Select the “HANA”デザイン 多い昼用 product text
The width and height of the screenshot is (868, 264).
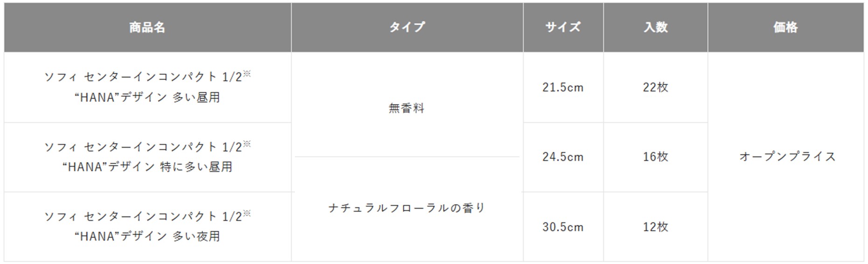[147, 97]
